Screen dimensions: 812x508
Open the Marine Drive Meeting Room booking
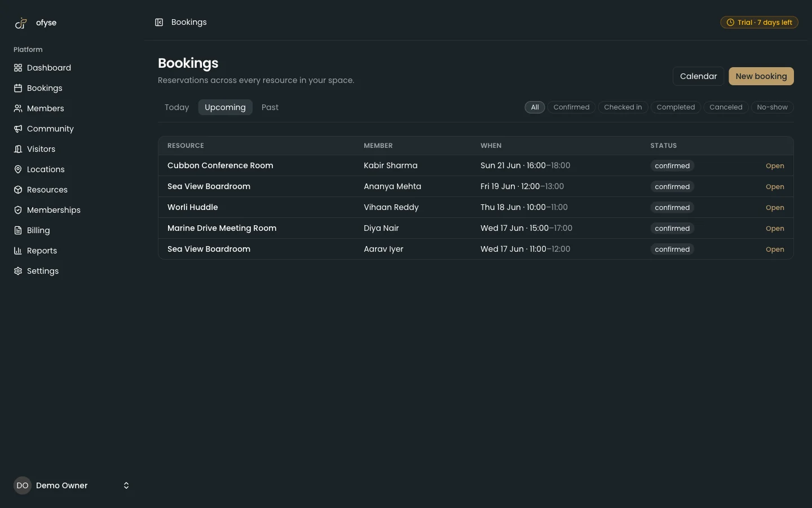coord(775,229)
